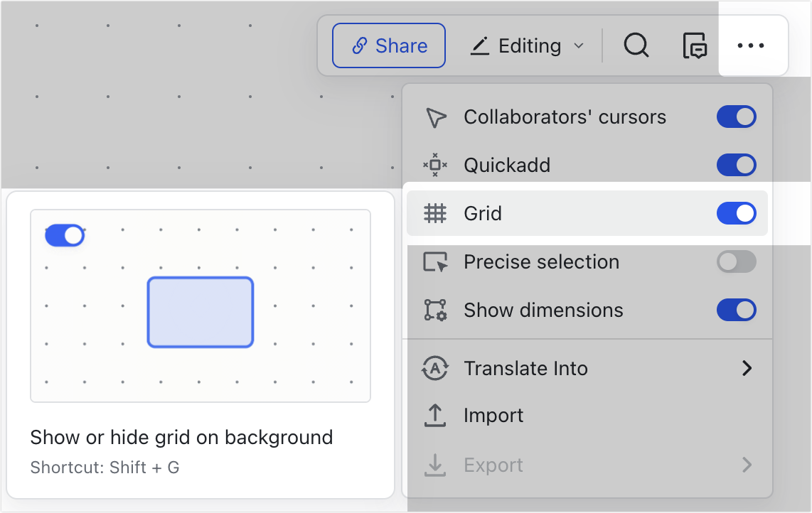Expand the Export submenu chevron
The image size is (812, 513).
click(x=747, y=465)
